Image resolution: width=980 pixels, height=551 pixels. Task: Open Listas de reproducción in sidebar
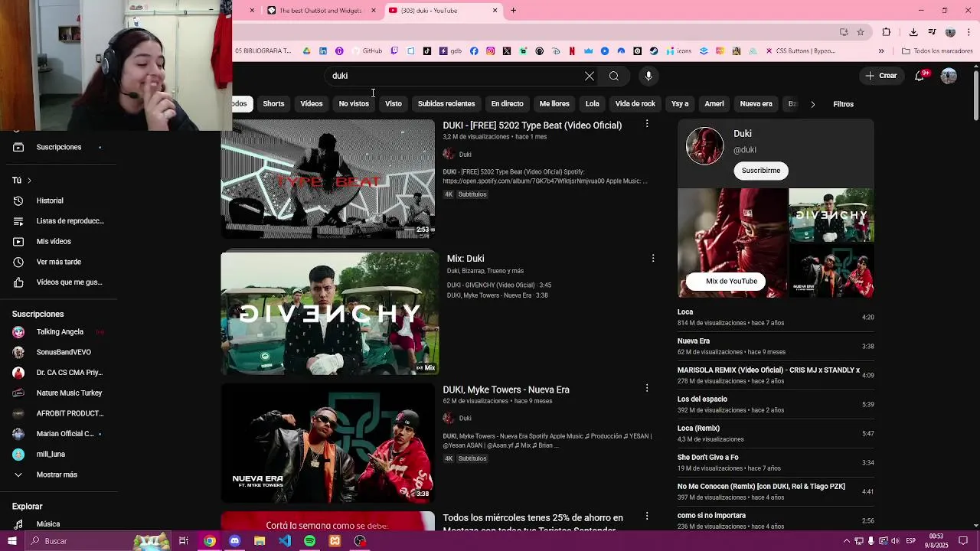pos(58,221)
